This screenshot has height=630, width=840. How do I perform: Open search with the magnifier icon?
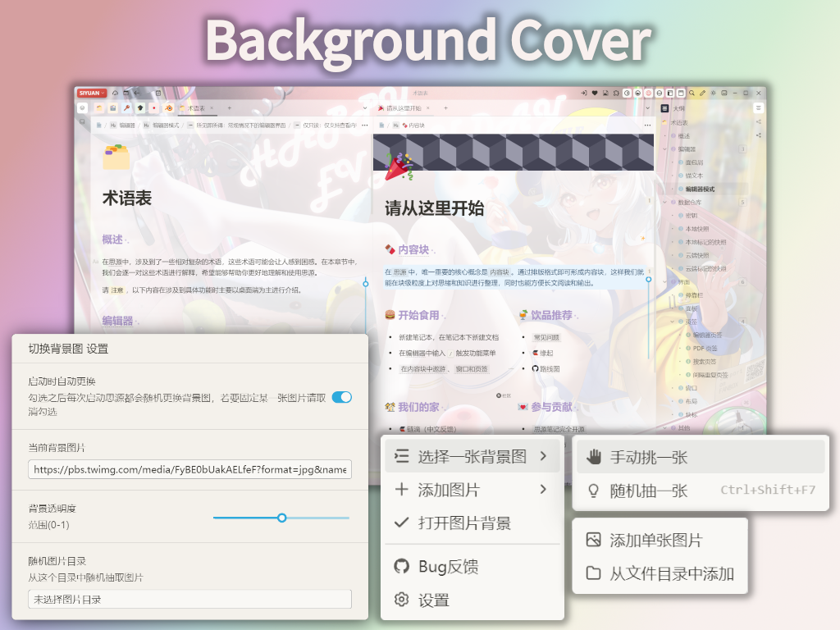coord(692,93)
